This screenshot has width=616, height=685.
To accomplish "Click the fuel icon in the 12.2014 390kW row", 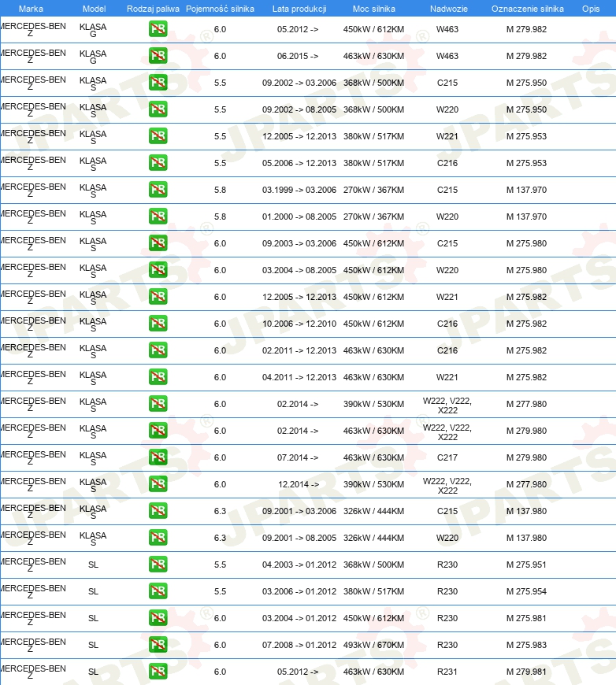I will (x=158, y=484).
